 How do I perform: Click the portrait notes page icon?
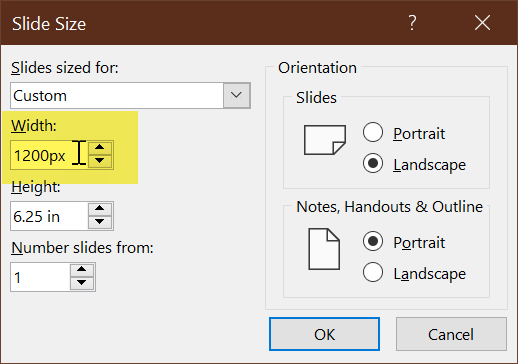tap(324, 249)
